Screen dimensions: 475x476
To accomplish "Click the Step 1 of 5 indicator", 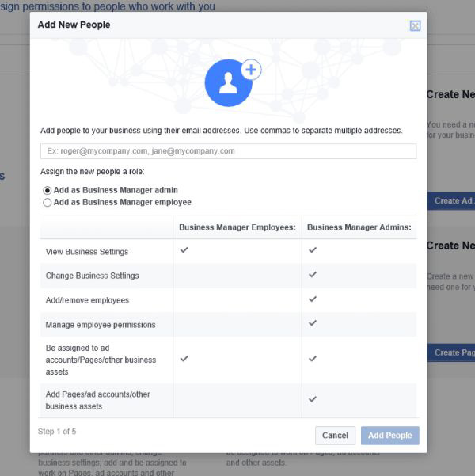I will [x=58, y=432].
